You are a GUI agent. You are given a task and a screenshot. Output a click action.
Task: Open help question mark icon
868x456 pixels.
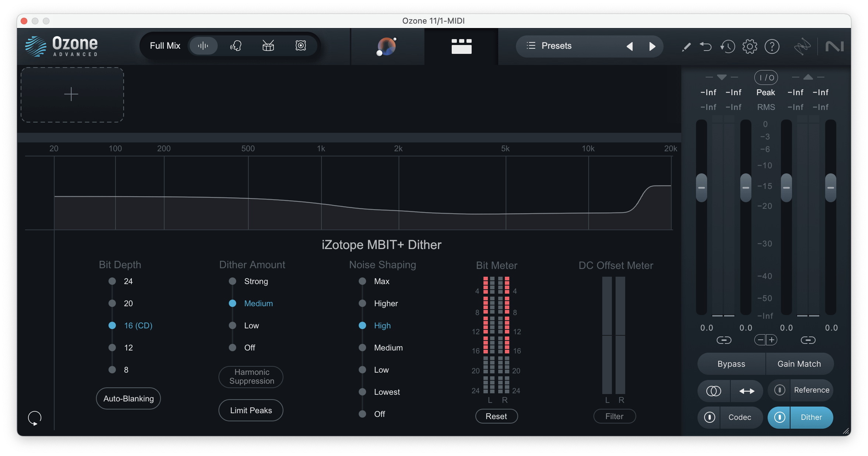tap(772, 46)
